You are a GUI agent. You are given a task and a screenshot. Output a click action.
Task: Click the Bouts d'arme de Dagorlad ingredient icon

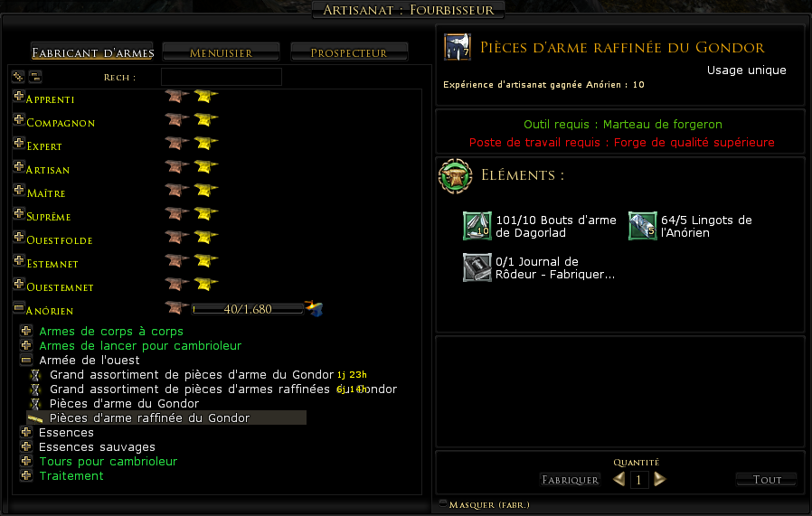point(477,226)
